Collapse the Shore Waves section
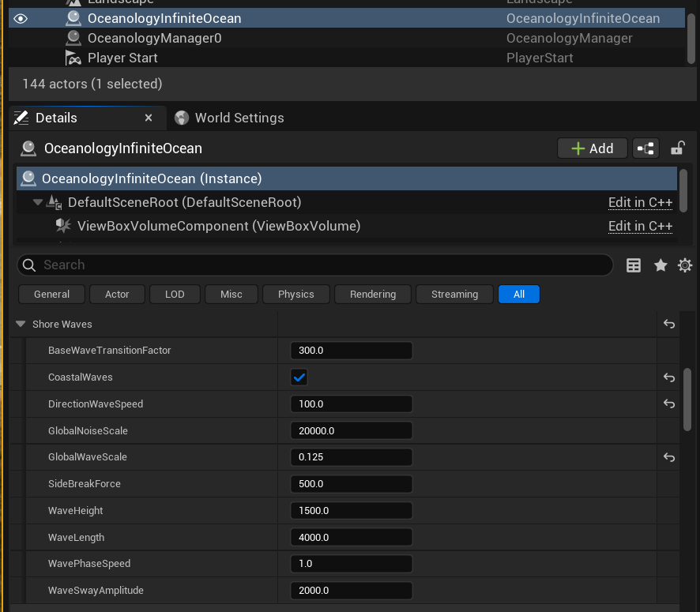 click(20, 324)
